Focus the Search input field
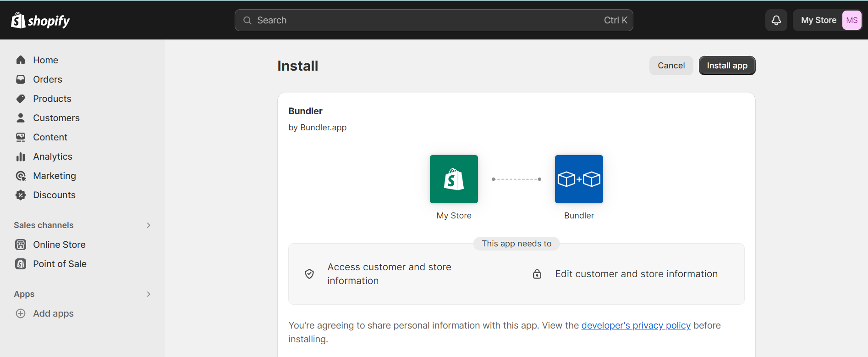 tap(434, 20)
